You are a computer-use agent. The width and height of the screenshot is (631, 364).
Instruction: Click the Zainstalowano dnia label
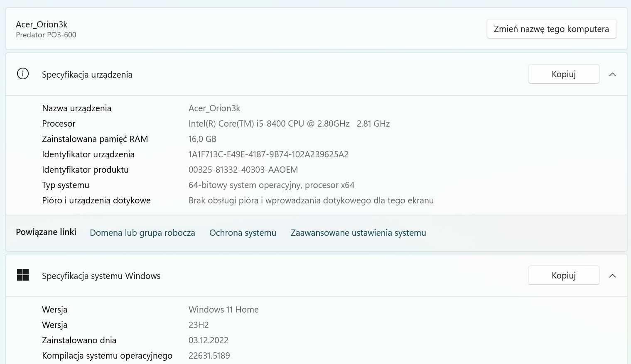79,340
